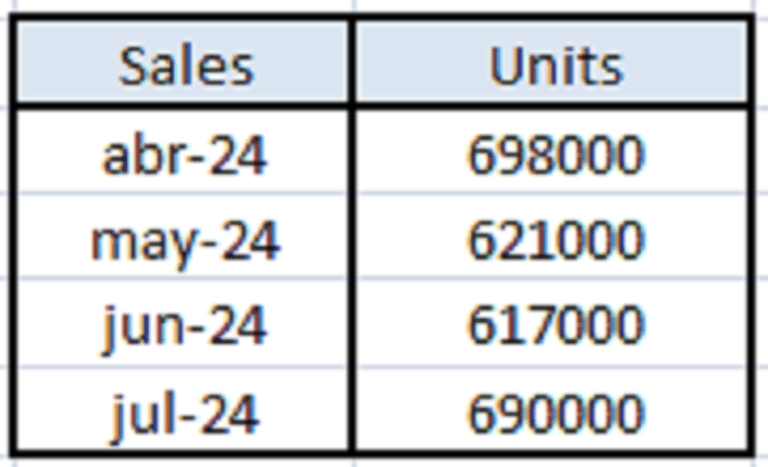Click the first date under Sales
768x467 pixels.
coord(185,156)
